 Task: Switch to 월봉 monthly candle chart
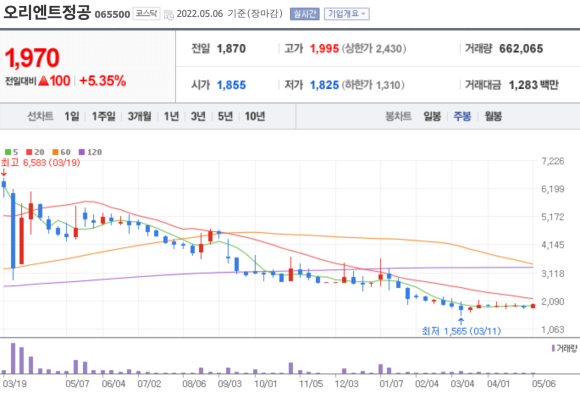click(x=493, y=117)
